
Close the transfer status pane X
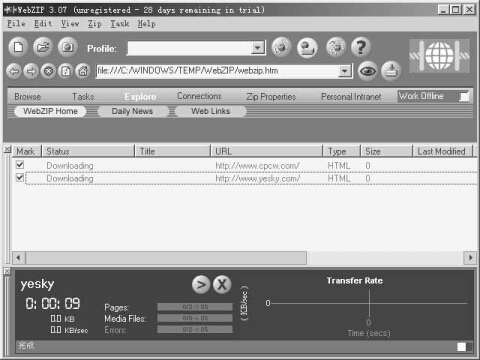point(7,271)
